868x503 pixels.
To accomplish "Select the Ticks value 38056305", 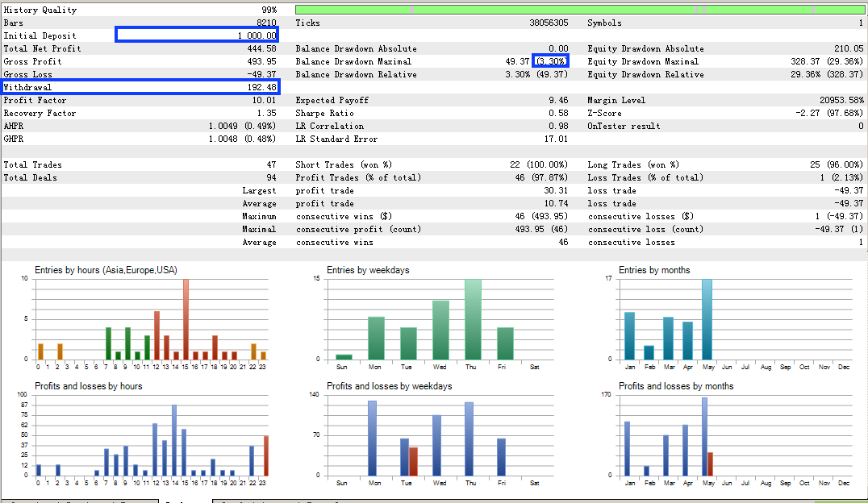I will (549, 23).
